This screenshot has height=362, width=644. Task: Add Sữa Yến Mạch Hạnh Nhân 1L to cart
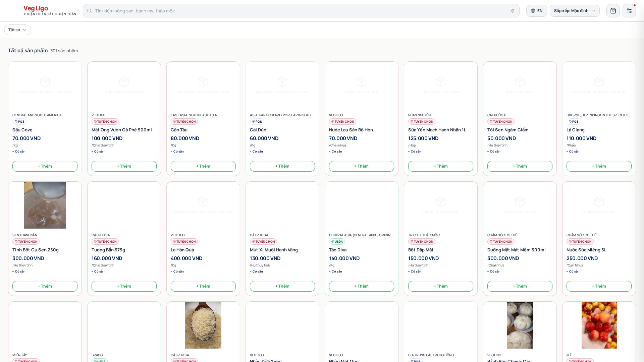point(441,166)
